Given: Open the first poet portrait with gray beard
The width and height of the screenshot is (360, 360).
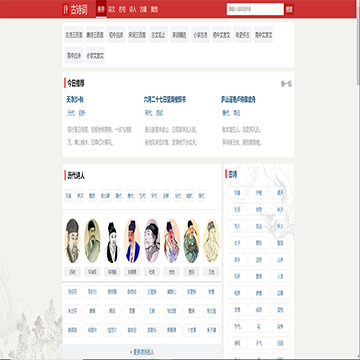Looking at the screenshot, I should pos(72,241).
